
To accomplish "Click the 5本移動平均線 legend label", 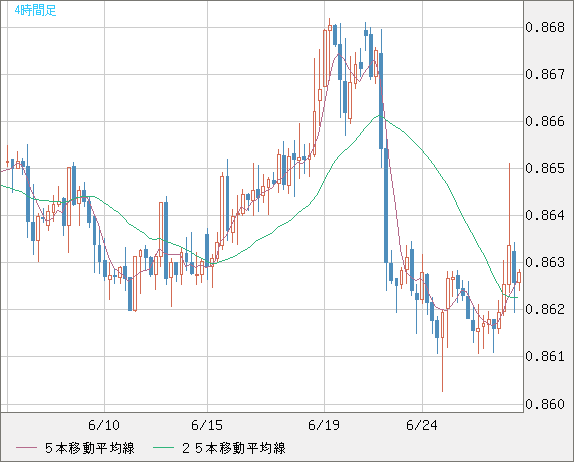I will point(90,448).
